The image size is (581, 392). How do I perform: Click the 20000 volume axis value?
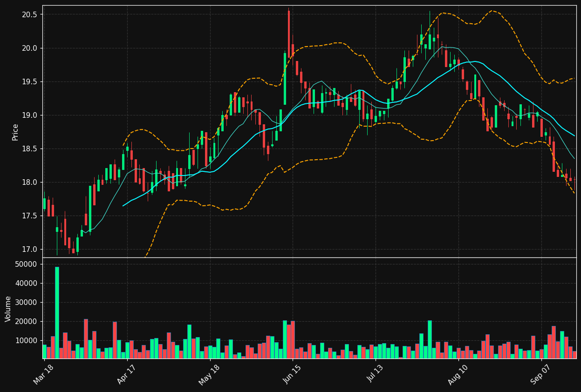click(x=27, y=322)
